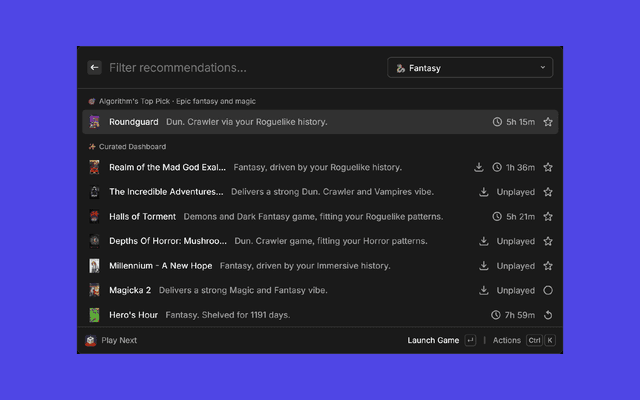Image resolution: width=640 pixels, height=400 pixels.
Task: Click download icon for Depths Of Horror
Action: (x=484, y=241)
